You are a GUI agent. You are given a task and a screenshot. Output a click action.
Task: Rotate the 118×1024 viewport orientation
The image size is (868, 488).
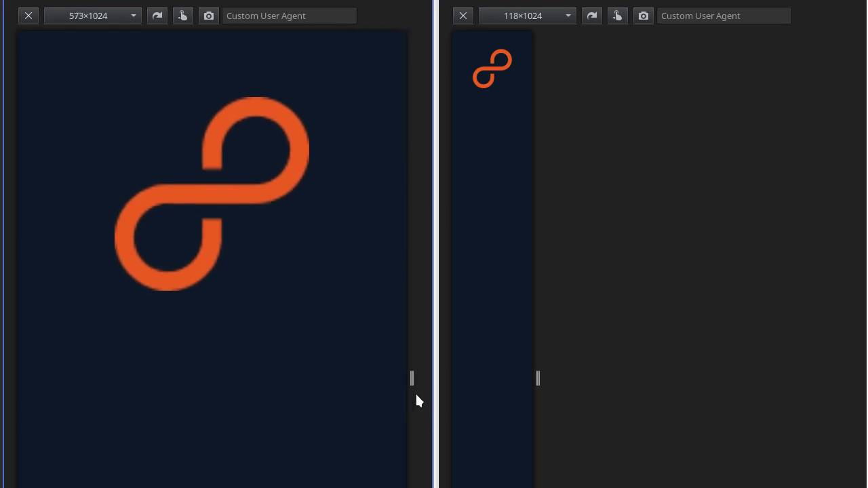[592, 16]
